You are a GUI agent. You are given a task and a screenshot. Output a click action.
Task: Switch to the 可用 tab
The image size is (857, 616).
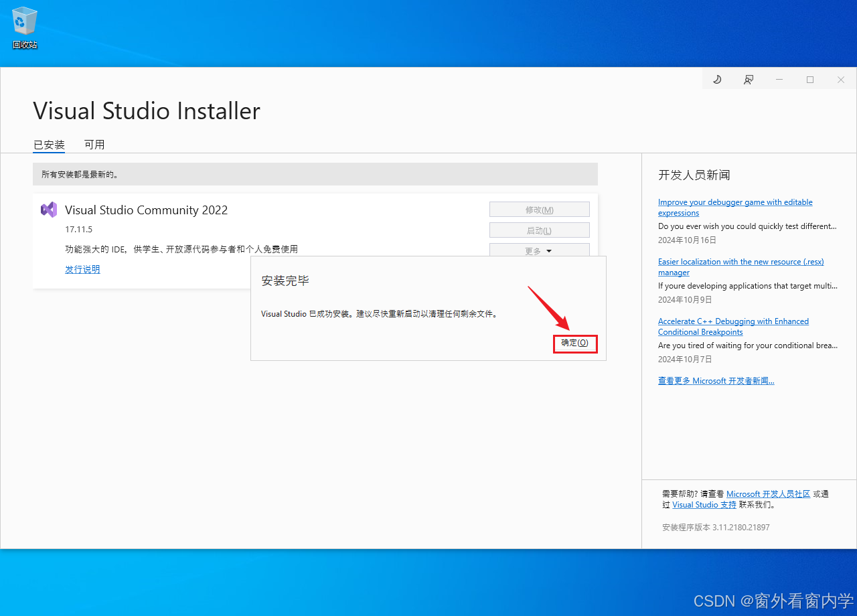click(94, 145)
